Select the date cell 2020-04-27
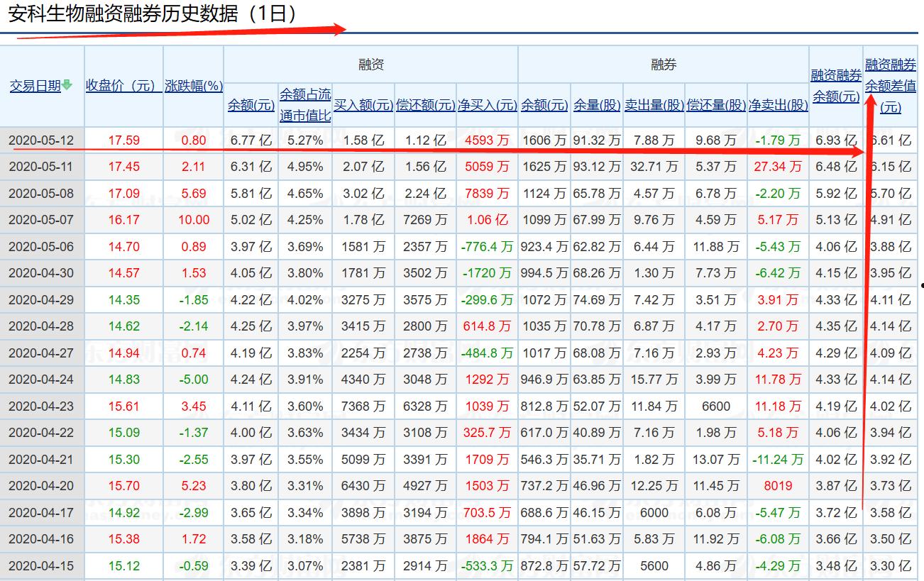The height and width of the screenshot is (581, 924). tap(41, 353)
